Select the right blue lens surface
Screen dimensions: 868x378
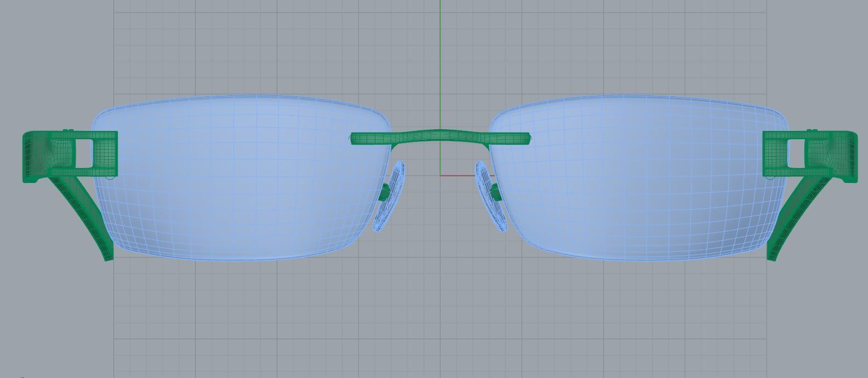click(638, 178)
